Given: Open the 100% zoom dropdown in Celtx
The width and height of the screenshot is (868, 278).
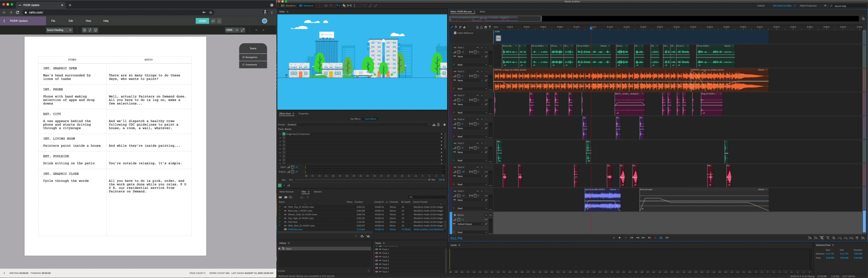Looking at the screenshot, I should click(232, 30).
